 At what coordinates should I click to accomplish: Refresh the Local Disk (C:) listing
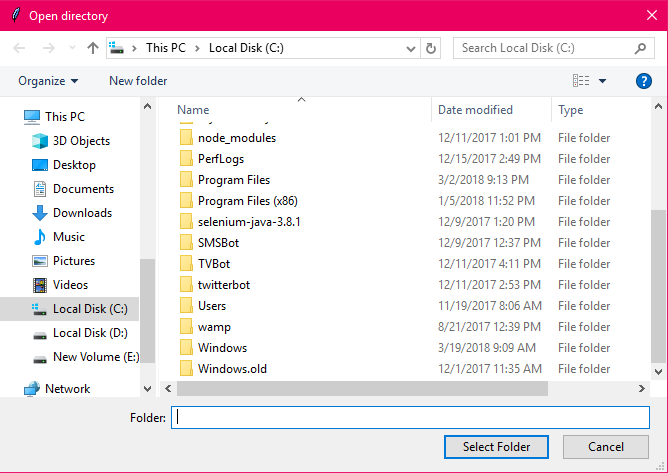[431, 49]
